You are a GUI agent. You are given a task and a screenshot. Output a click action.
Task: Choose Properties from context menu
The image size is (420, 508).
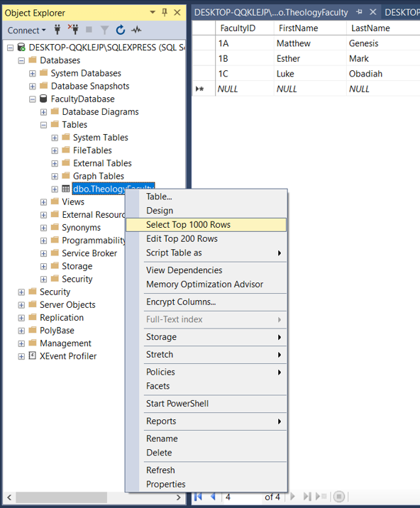coord(206,485)
